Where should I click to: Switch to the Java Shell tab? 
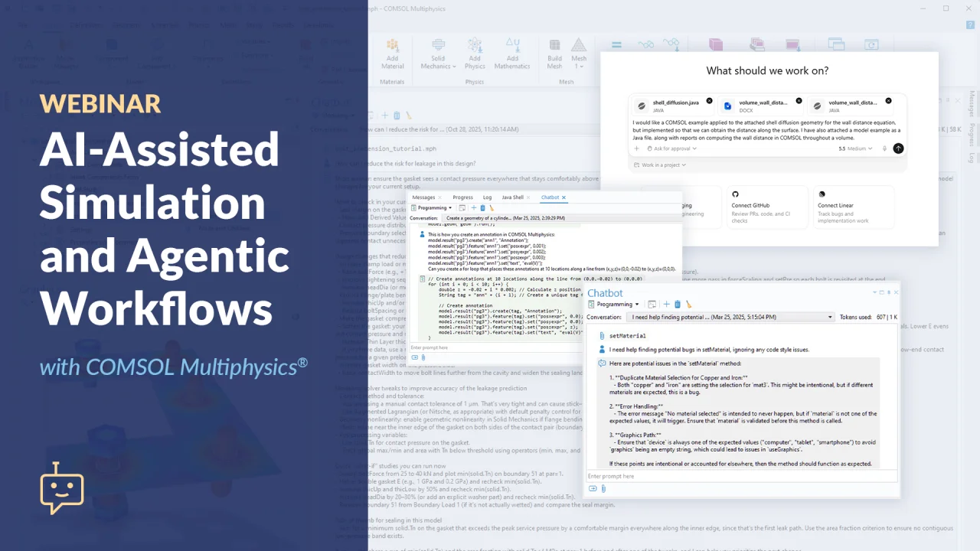point(513,197)
